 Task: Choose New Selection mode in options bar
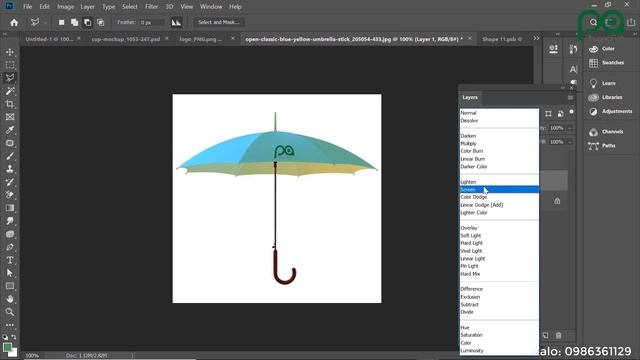click(x=61, y=22)
